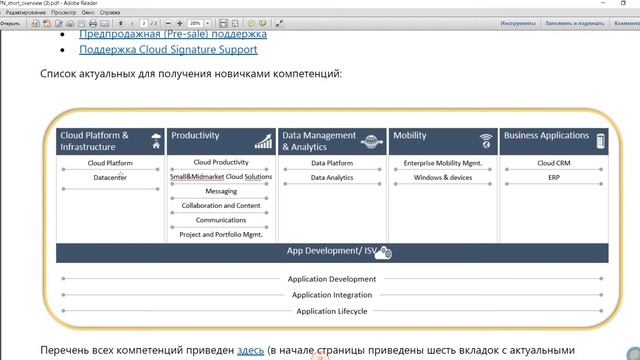
Task: Click the Project and Portfolio Mgmt. entry
Action: coord(221,235)
